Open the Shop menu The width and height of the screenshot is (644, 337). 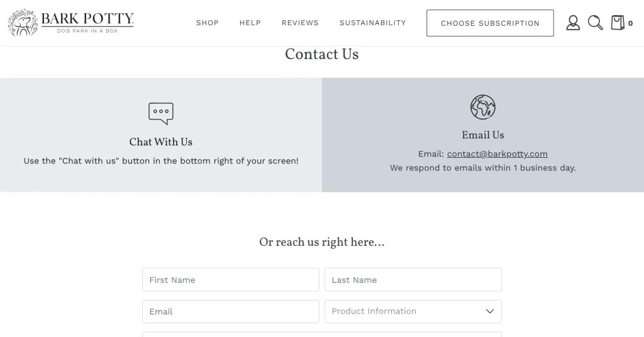tap(208, 23)
